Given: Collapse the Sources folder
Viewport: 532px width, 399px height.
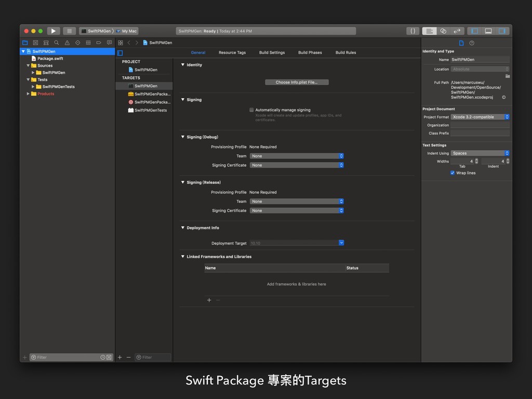Looking at the screenshot, I should tap(28, 65).
